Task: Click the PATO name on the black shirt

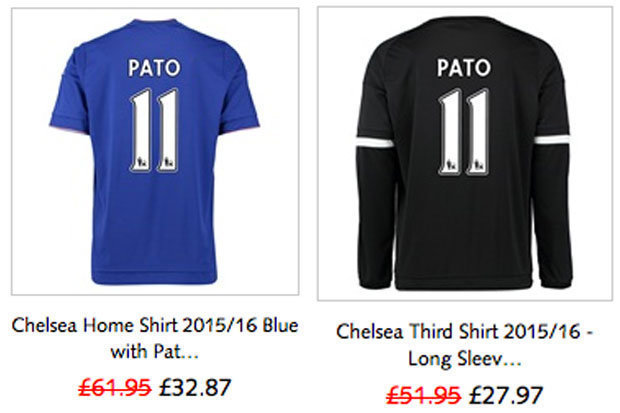Action: pyautogui.click(x=464, y=68)
